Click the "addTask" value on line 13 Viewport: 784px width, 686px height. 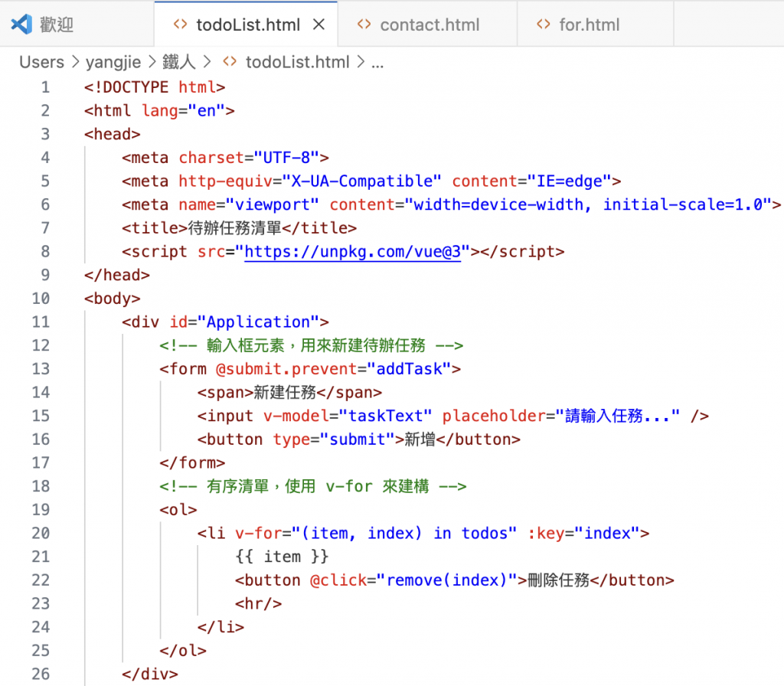(409, 369)
